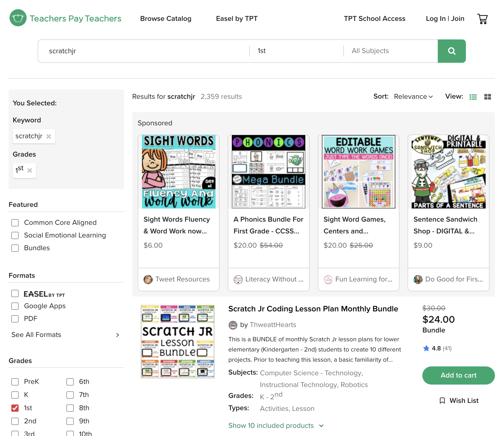Check the PreK grade filter

click(15, 382)
